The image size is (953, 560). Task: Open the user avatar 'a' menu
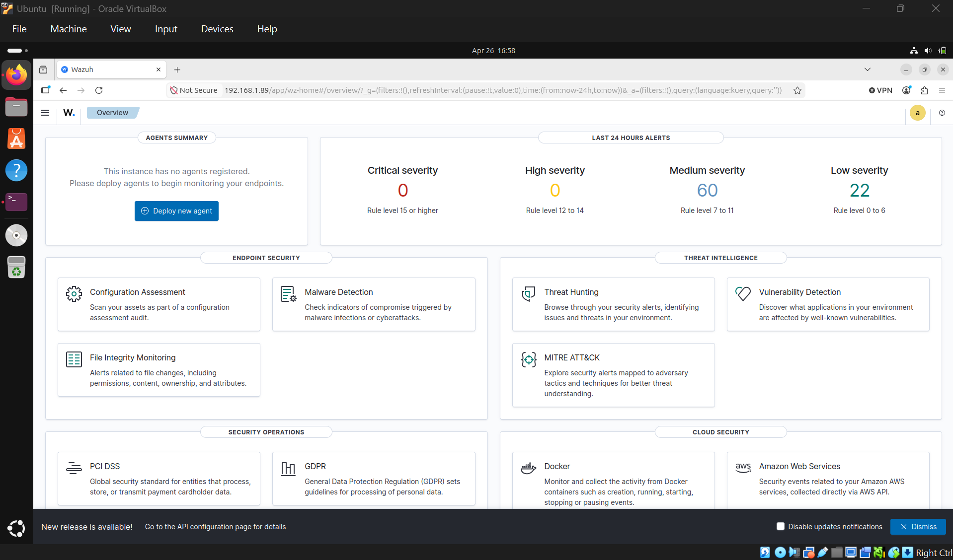click(x=917, y=113)
